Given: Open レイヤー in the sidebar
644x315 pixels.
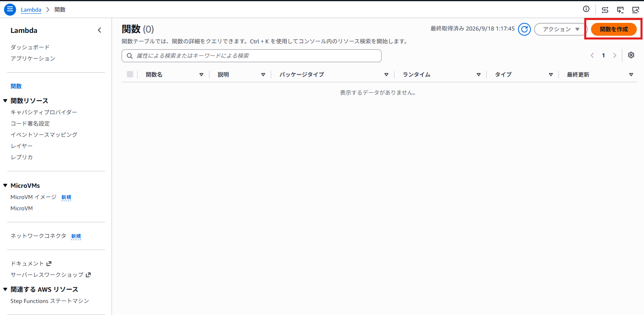Looking at the screenshot, I should pos(22,146).
